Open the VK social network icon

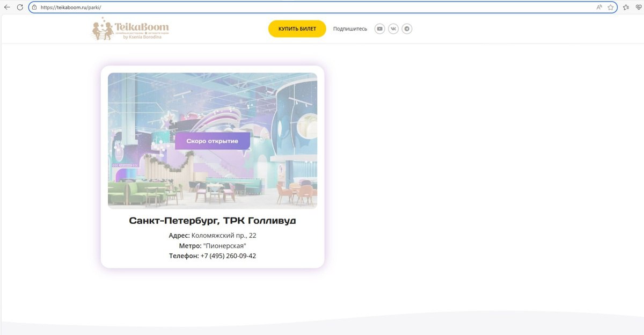(x=393, y=29)
